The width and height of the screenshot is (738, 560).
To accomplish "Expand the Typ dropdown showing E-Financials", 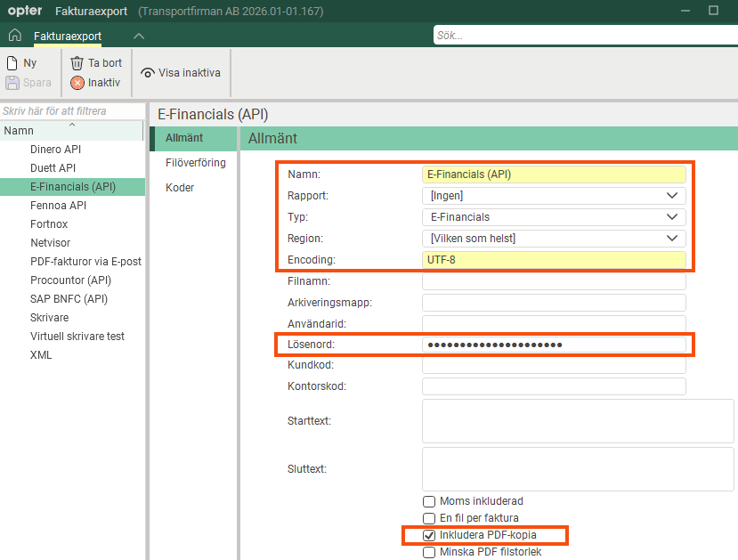I will point(554,217).
